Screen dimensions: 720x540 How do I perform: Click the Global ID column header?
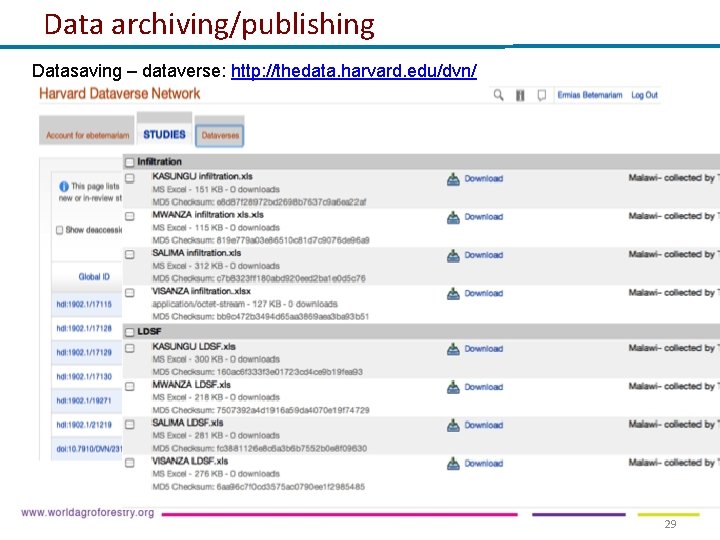pos(94,277)
